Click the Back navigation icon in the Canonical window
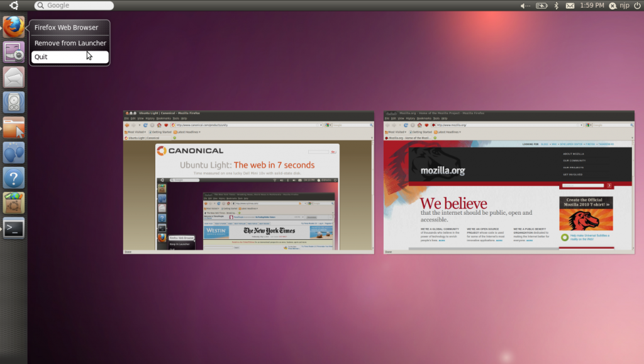Image resolution: width=644 pixels, height=364 pixels. (127, 125)
